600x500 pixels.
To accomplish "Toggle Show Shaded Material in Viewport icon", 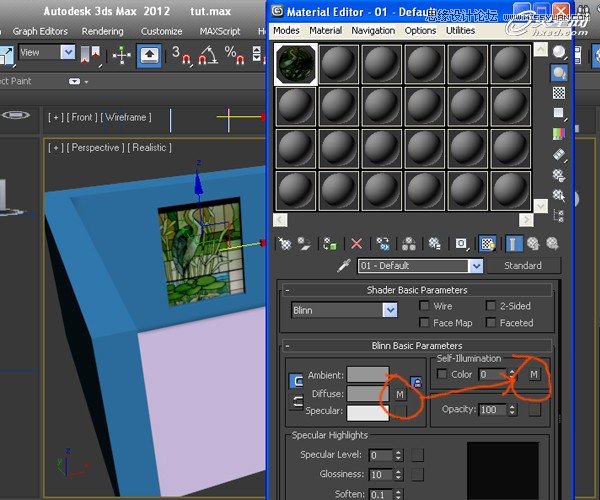I will 487,243.
